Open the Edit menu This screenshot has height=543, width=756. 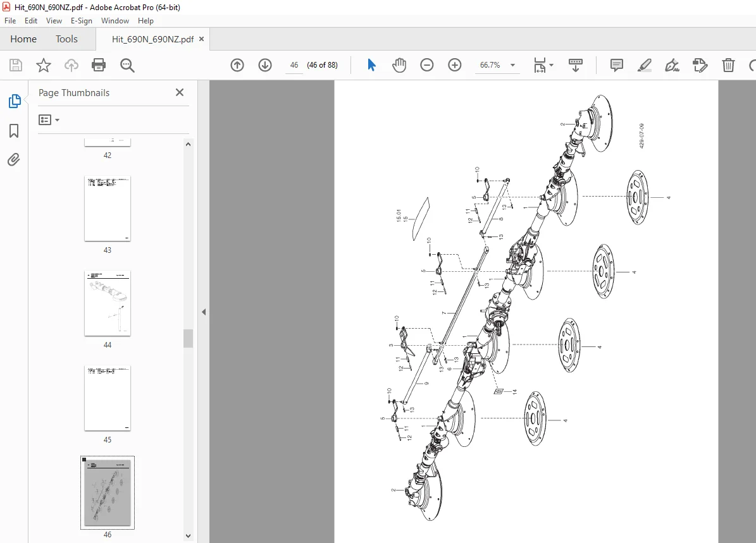31,21
